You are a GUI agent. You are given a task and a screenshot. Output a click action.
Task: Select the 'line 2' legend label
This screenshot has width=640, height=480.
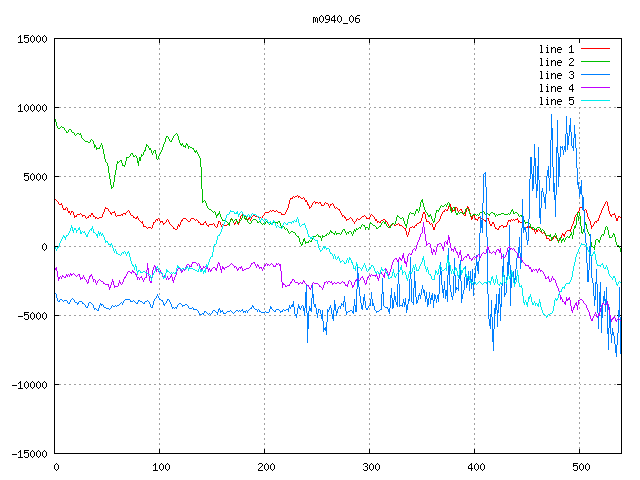(556, 62)
